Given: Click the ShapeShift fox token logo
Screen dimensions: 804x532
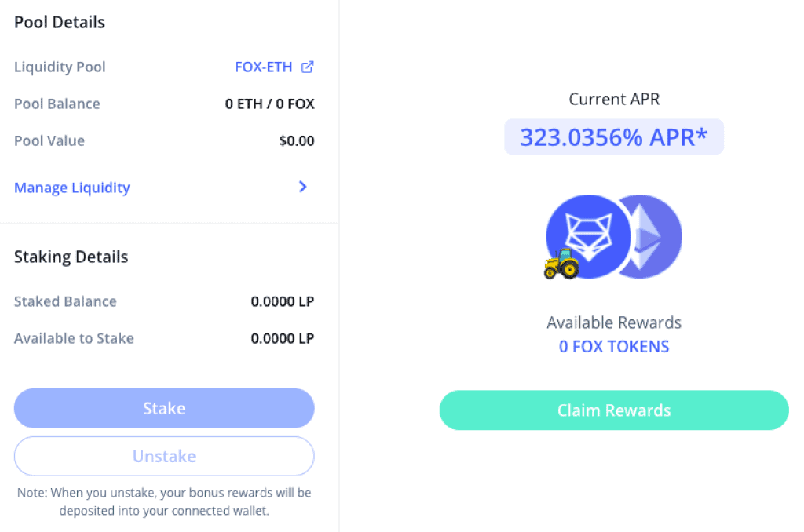Looking at the screenshot, I should [588, 236].
